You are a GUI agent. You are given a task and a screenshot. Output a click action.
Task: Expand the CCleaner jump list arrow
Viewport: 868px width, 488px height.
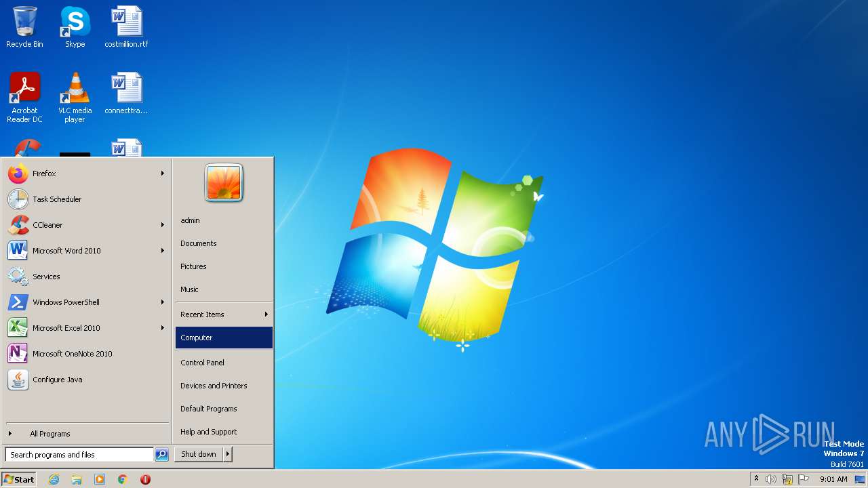[163, 225]
